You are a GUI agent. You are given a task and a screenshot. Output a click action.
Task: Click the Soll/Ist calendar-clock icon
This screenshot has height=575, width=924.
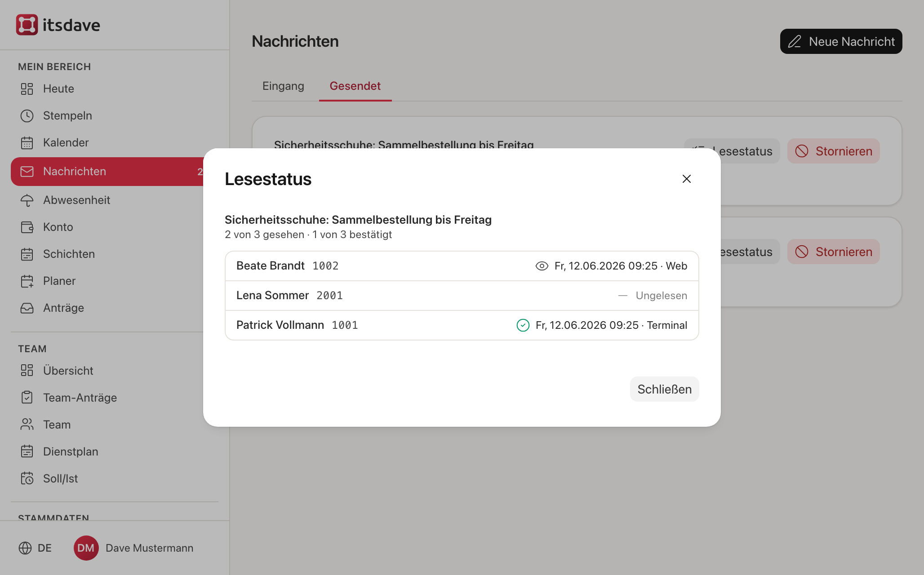[27, 478]
